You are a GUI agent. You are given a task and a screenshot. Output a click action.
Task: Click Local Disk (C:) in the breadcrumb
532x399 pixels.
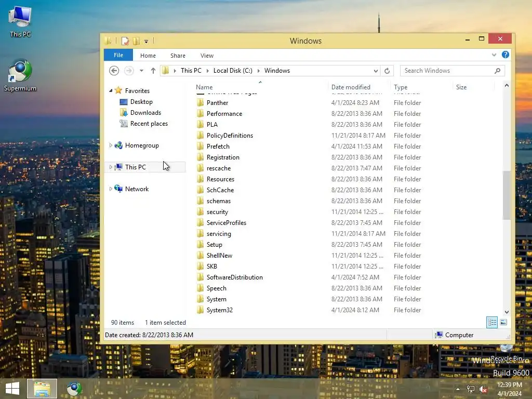point(233,71)
